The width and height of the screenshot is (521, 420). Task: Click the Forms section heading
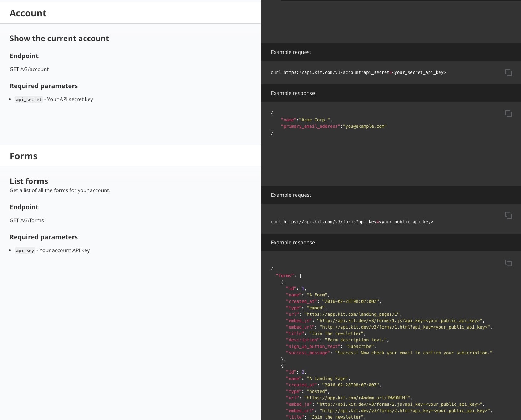coord(24,156)
